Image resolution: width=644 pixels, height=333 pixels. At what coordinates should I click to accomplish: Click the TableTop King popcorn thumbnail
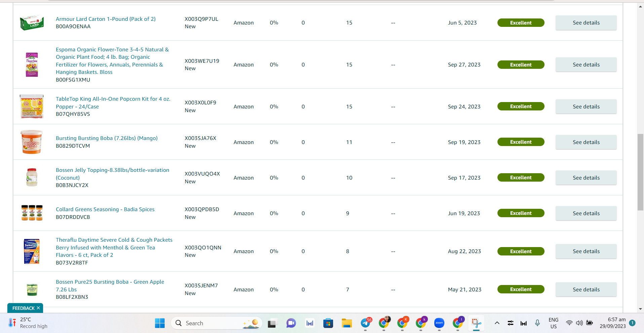pyautogui.click(x=32, y=106)
